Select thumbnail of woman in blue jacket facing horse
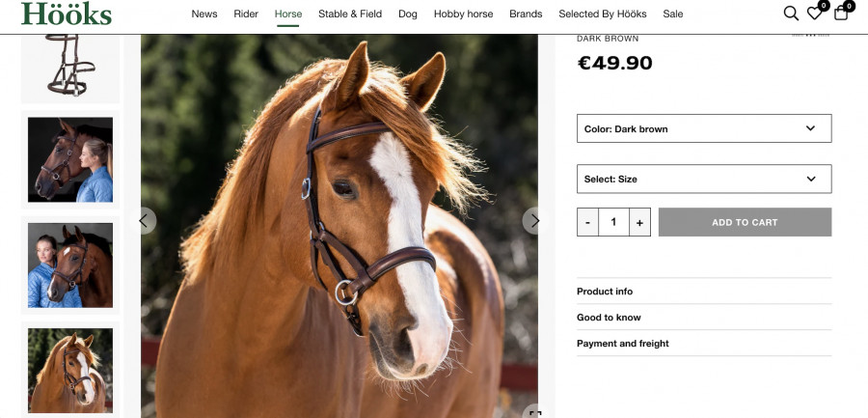The width and height of the screenshot is (868, 418). tap(70, 160)
